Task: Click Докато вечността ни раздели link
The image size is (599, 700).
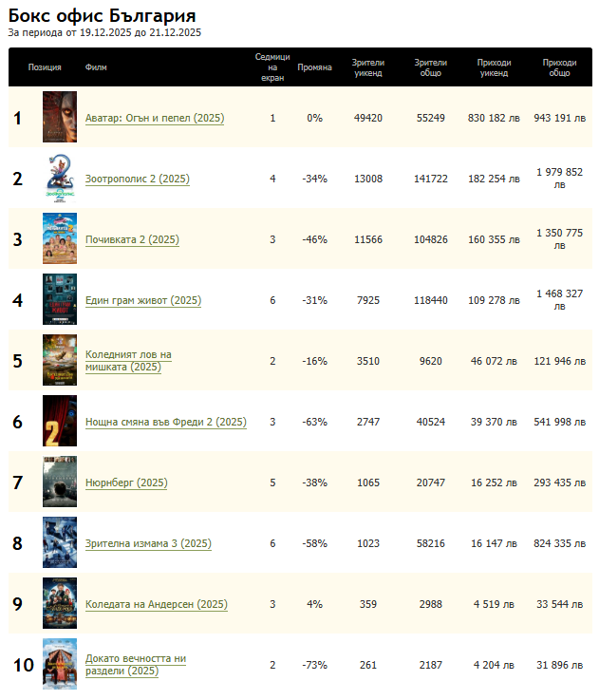Action: pos(135,664)
